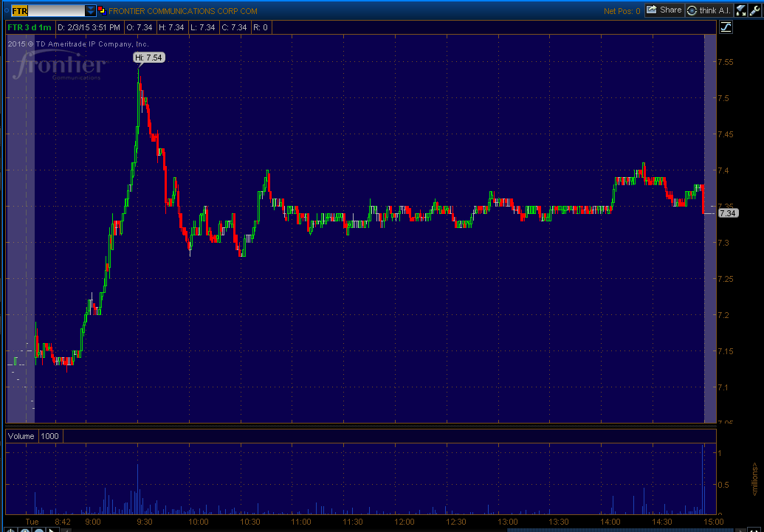Screen dimensions: 764x532
Task: Open chart settings wrench icon
Action: click(754, 10)
